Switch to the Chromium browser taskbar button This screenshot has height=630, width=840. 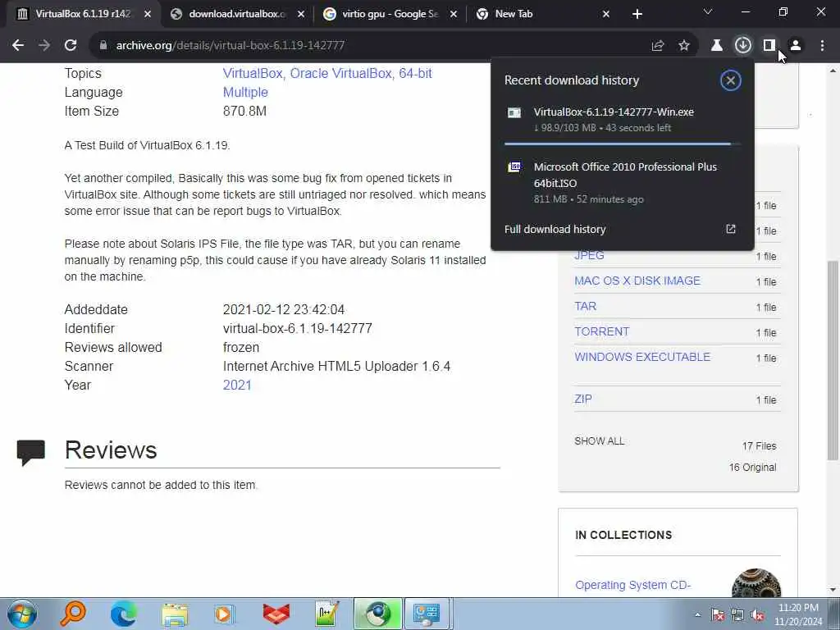tap(377, 614)
